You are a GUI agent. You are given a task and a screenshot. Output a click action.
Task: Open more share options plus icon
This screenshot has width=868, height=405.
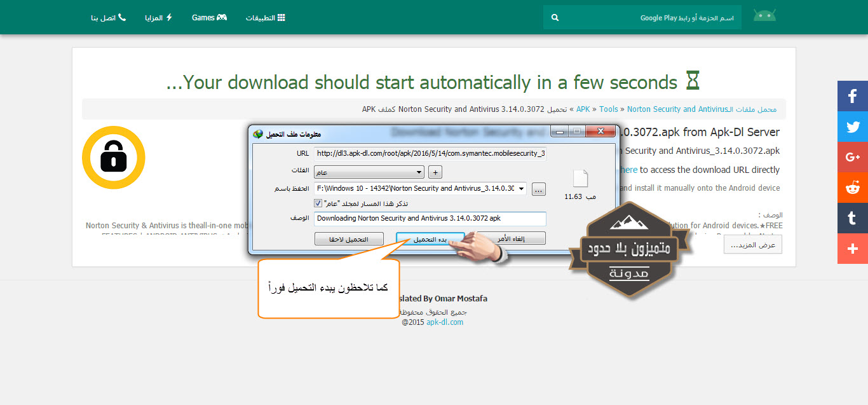coord(853,249)
